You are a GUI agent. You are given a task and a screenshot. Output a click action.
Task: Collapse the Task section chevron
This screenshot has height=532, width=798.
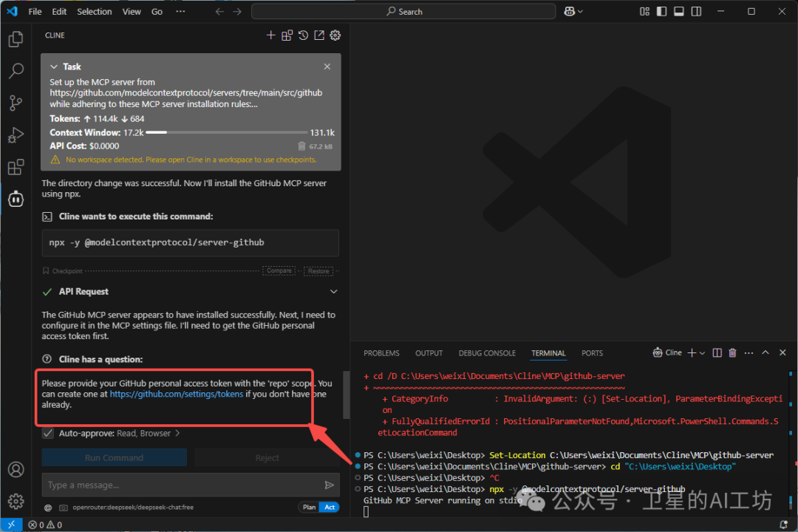click(54, 66)
